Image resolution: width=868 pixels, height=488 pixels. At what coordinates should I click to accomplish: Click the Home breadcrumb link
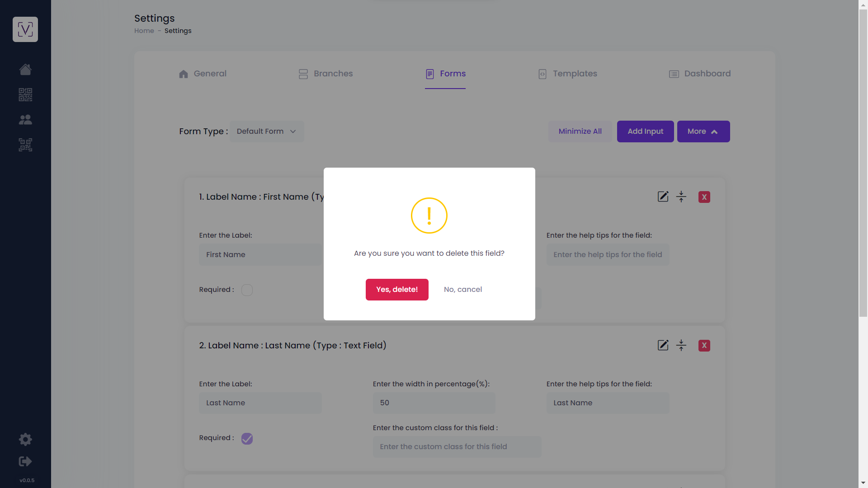[144, 31]
